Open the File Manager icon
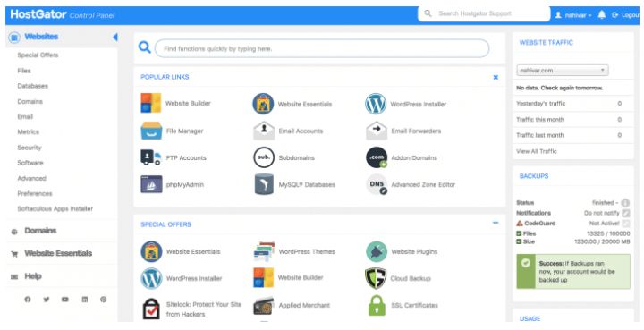The image size is (644, 330). click(x=151, y=131)
